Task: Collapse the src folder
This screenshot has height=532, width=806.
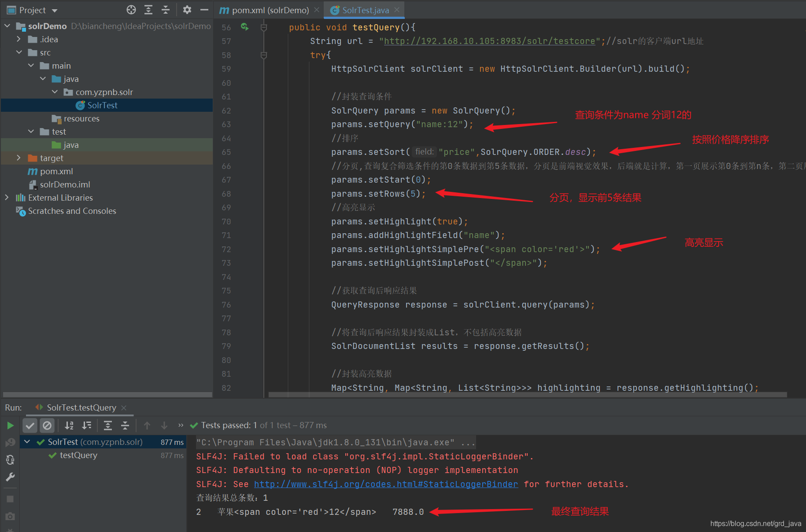Action: tap(19, 52)
